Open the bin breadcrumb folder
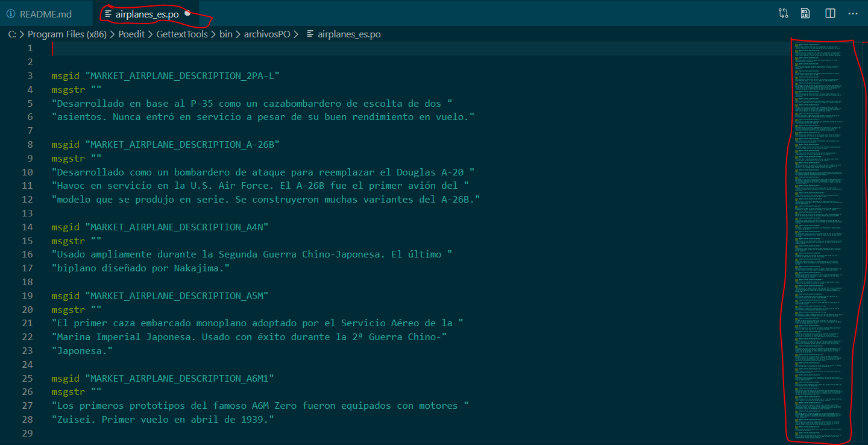The width and height of the screenshot is (868, 445). click(x=225, y=34)
